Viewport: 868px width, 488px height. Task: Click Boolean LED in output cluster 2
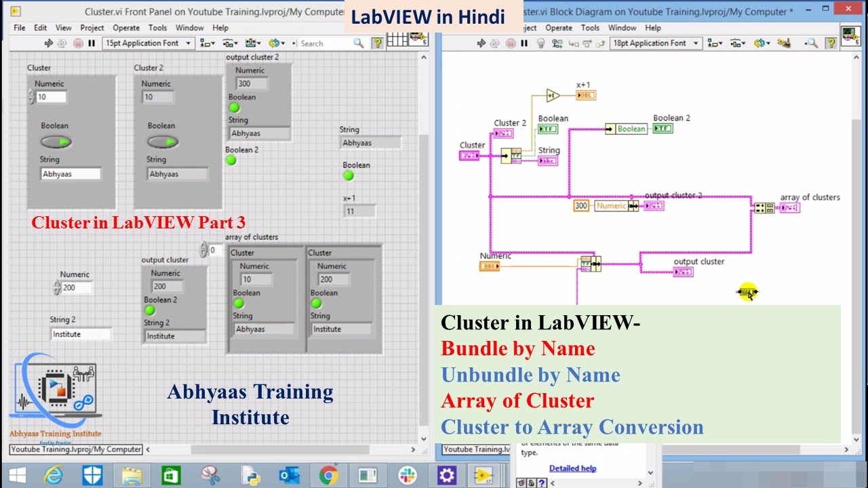point(234,107)
